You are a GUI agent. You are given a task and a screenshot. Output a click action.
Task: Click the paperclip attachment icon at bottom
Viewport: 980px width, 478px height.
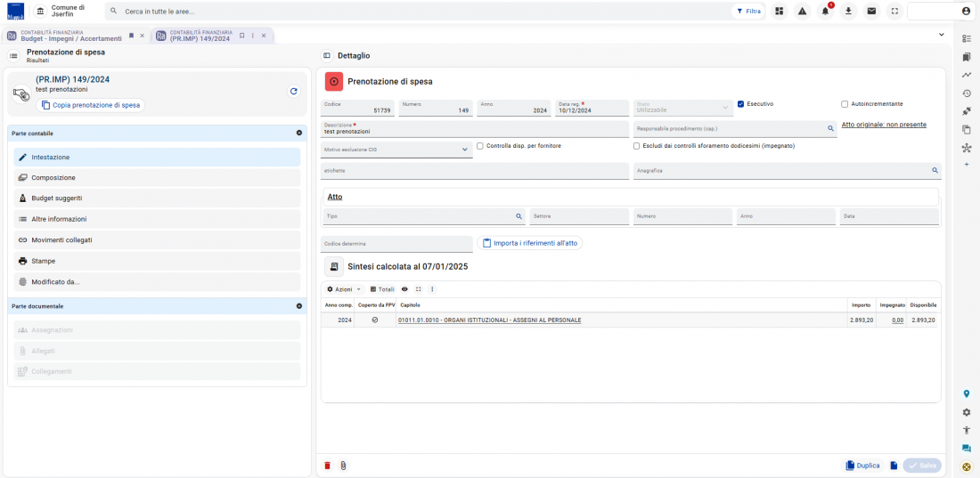(343, 466)
